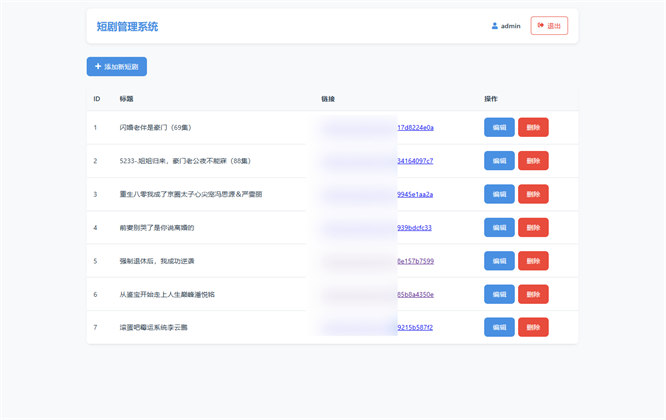Click the red delete button in row 4
666x420 pixels.
click(533, 228)
